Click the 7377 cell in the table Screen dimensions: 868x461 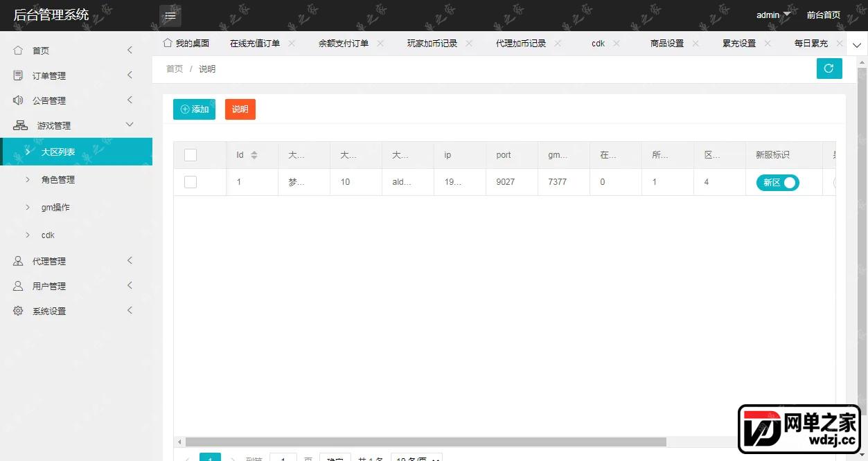pyautogui.click(x=564, y=182)
